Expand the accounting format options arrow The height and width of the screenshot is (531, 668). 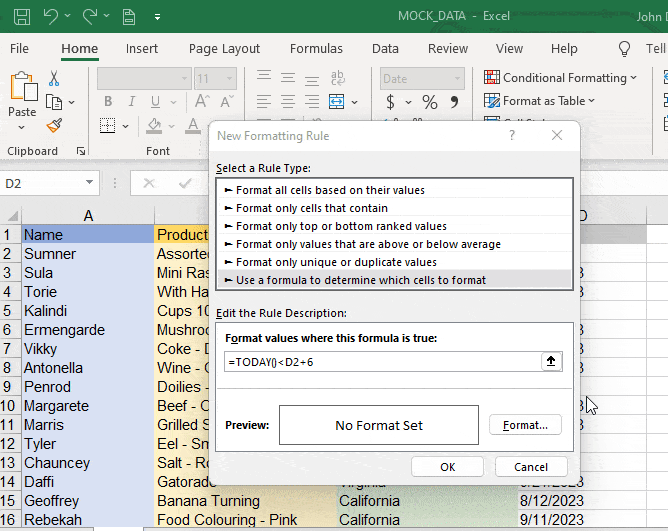(x=408, y=102)
